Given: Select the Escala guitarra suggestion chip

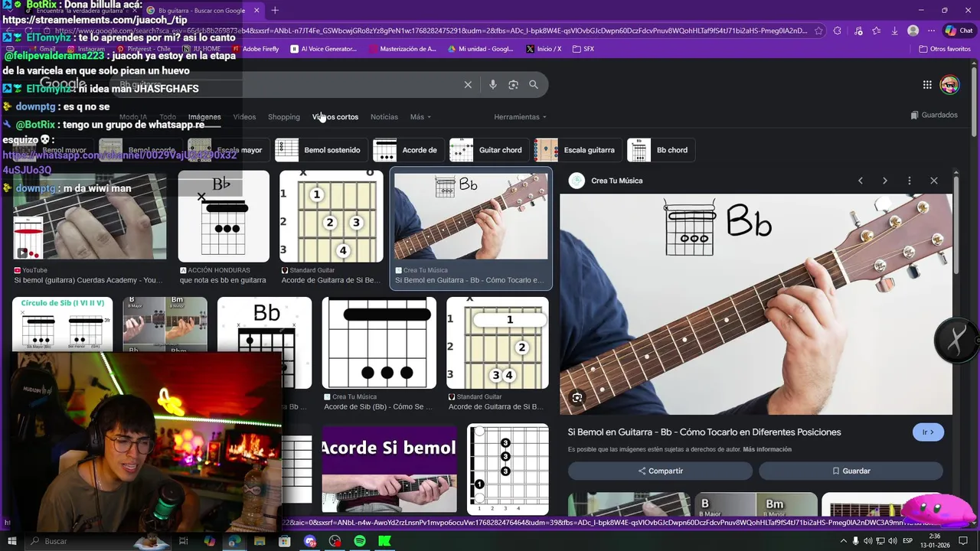Looking at the screenshot, I should pos(577,150).
